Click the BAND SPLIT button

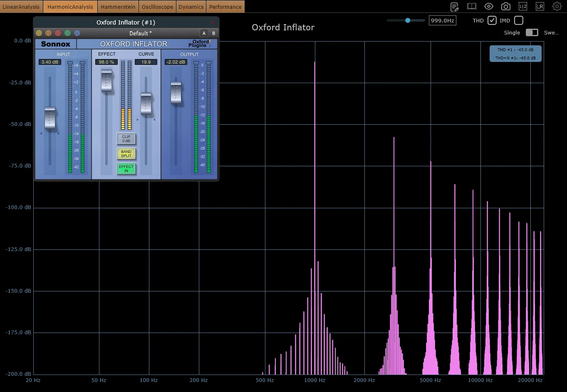(x=126, y=154)
